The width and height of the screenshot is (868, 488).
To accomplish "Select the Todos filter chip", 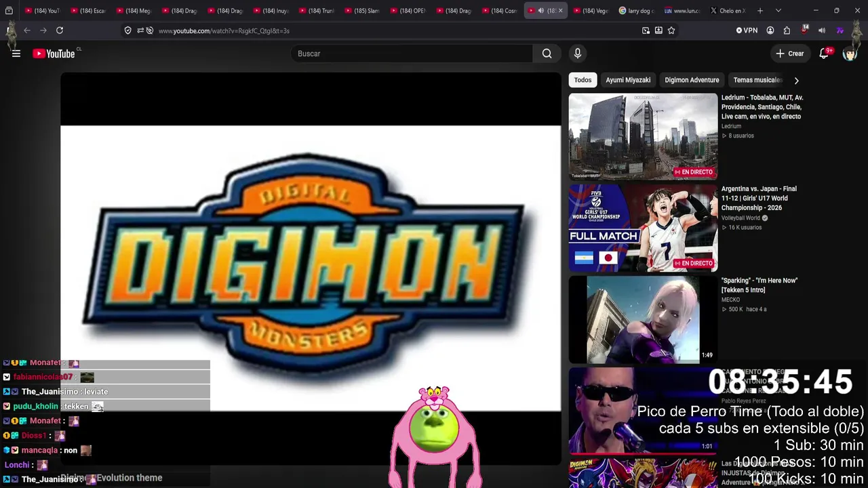I will coord(583,80).
